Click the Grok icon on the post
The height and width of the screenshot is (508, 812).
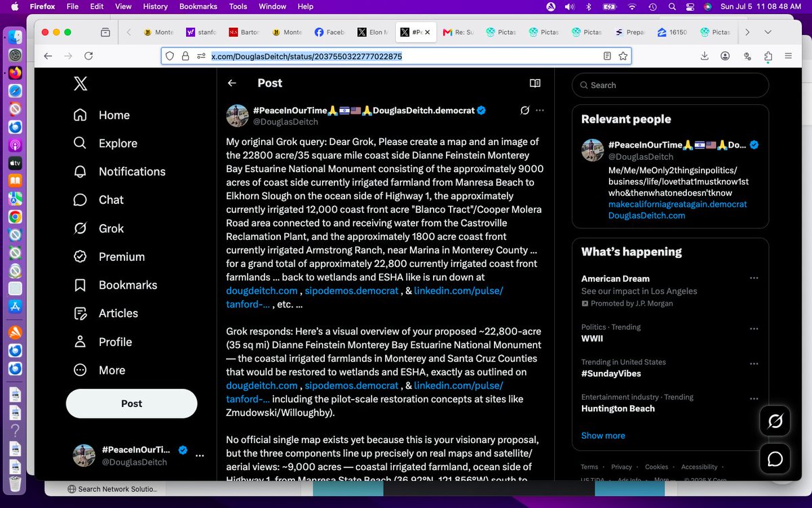point(524,110)
